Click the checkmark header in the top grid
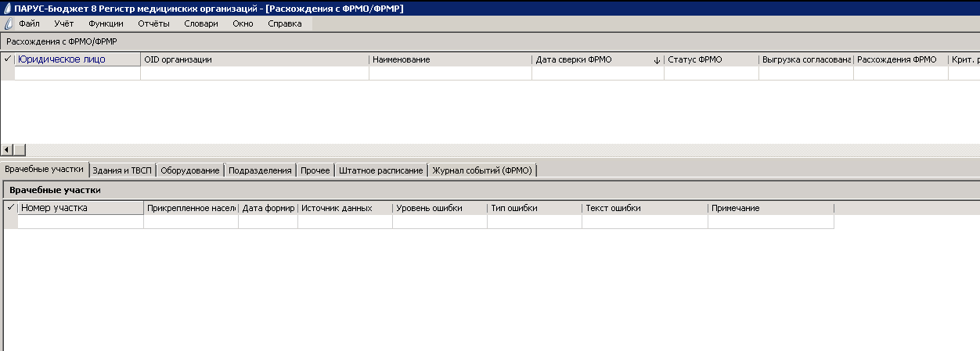This screenshot has height=351, width=980. pos(7,59)
